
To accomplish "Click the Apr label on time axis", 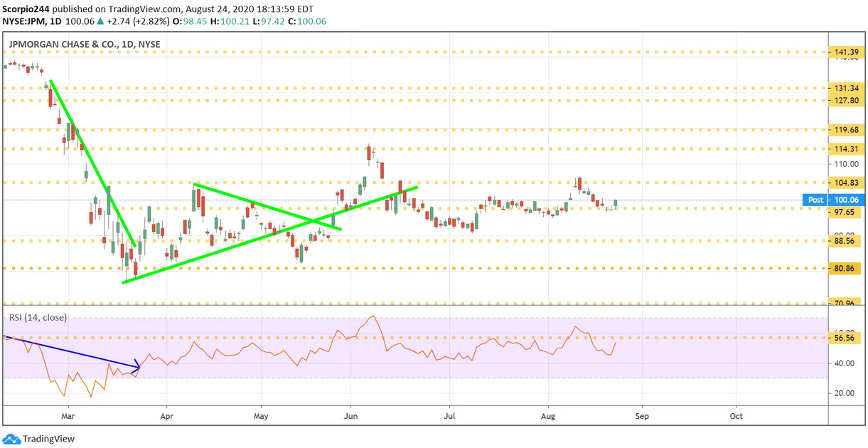I will [166, 415].
